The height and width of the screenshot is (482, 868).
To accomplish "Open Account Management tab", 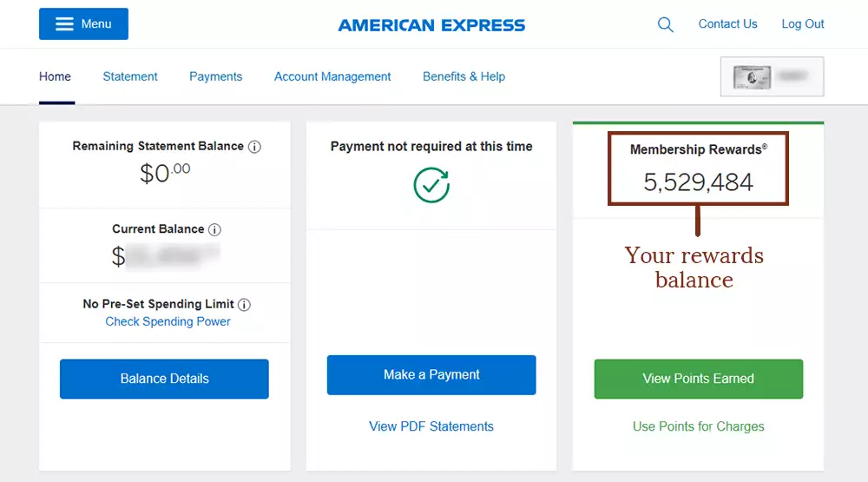I will click(332, 76).
